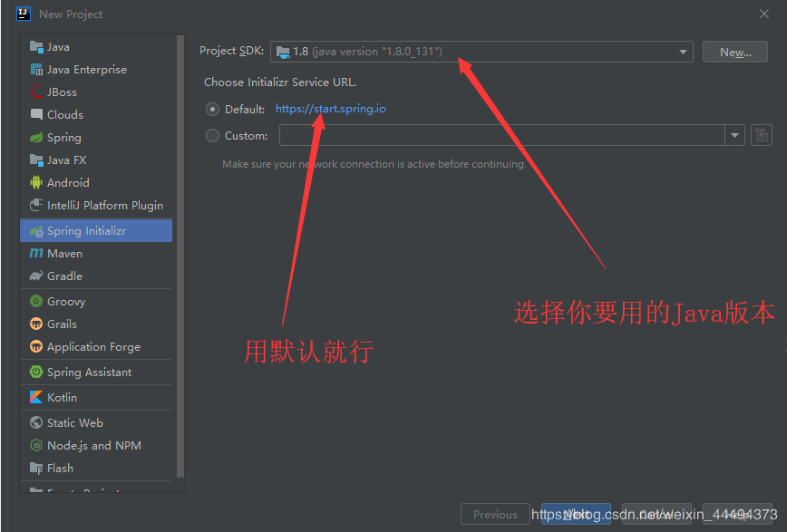The width and height of the screenshot is (787, 532).
Task: Select the Custom URL radio button
Action: [212, 136]
